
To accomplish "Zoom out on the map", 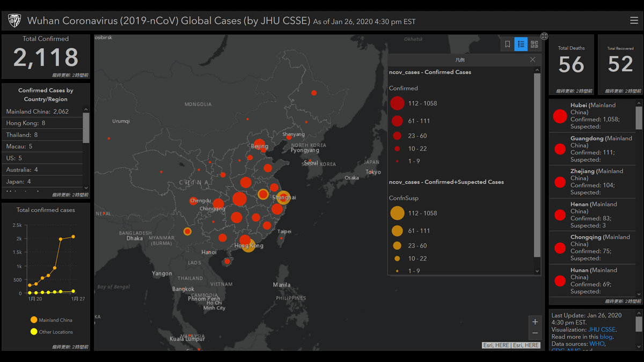I will click(x=535, y=334).
